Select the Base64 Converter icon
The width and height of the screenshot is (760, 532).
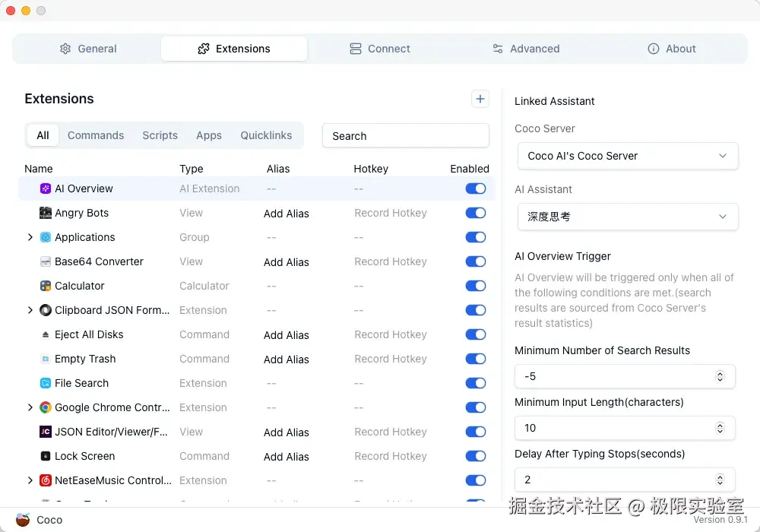[x=46, y=261]
